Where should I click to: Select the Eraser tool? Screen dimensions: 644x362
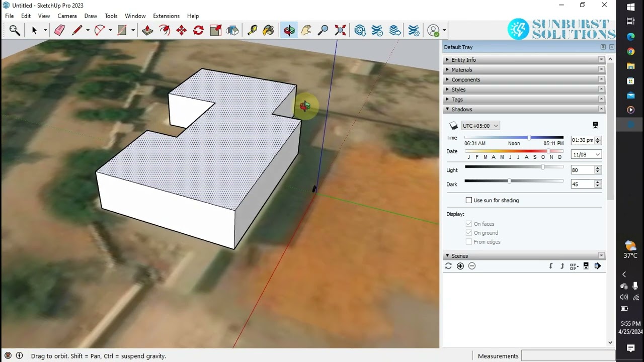tap(59, 31)
